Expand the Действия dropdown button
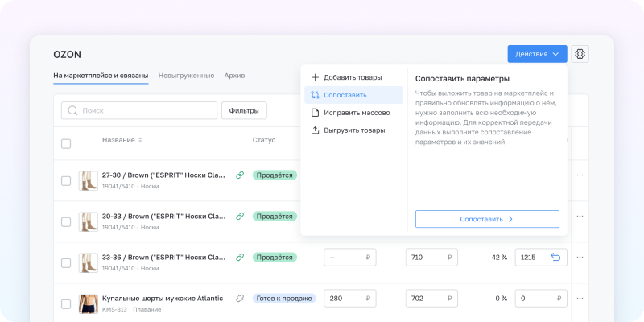The image size is (644, 322). tap(537, 55)
